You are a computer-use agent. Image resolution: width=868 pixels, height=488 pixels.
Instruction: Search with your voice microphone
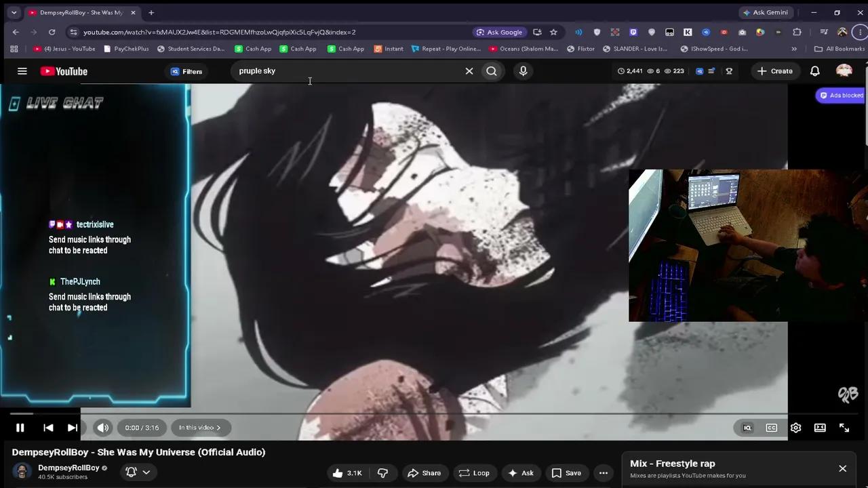pyautogui.click(x=523, y=71)
